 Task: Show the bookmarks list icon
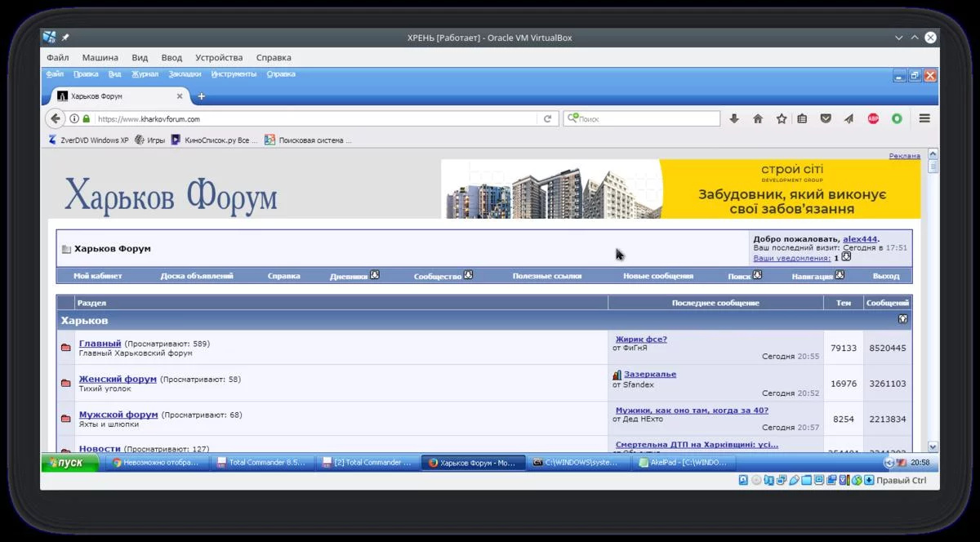tap(802, 118)
